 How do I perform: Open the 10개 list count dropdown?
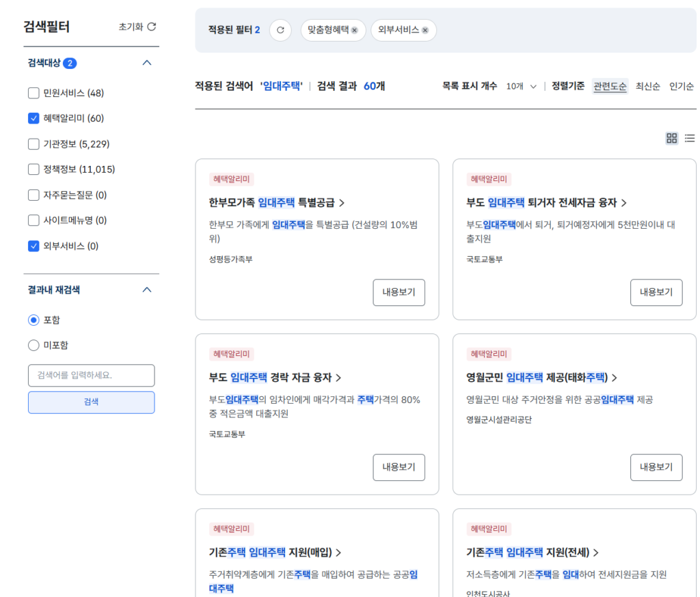pyautogui.click(x=521, y=86)
